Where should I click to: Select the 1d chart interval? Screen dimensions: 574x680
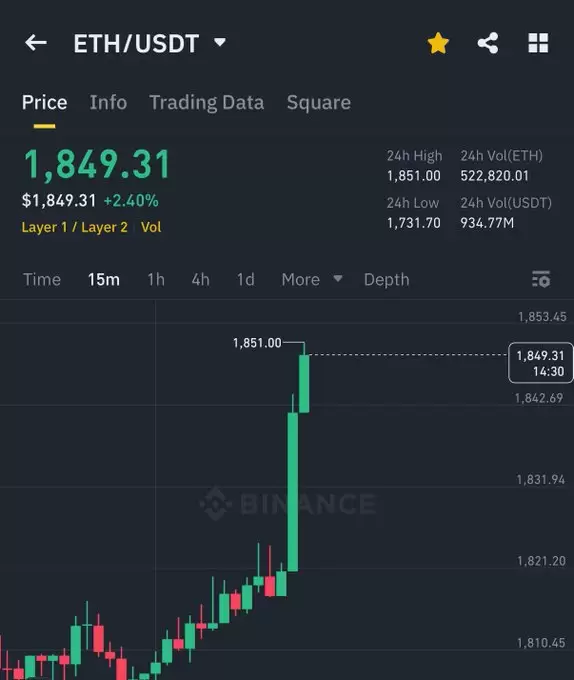[x=245, y=279]
